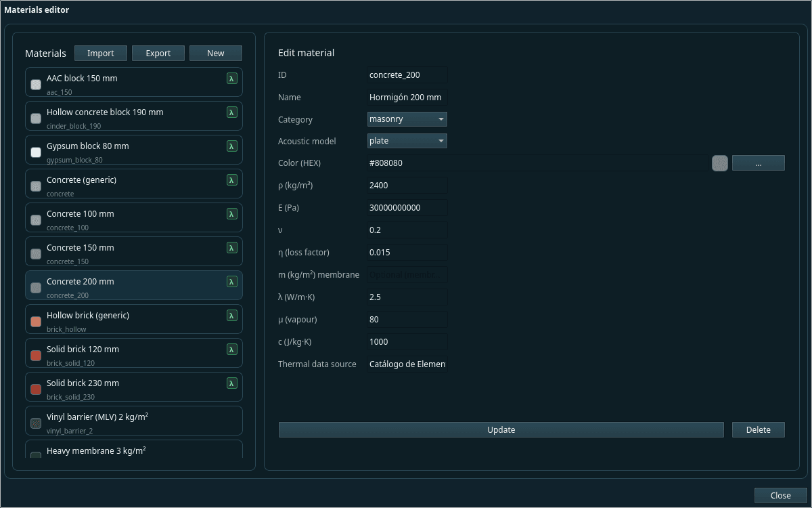Click the E (Pa) field showing 30000000000
The width and height of the screenshot is (812, 508).
coord(407,208)
